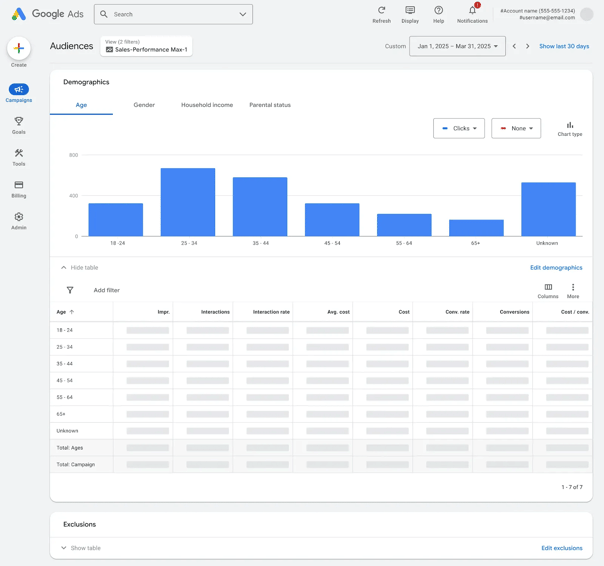Go to Billing in the sidebar
The image size is (604, 566).
[x=18, y=186]
